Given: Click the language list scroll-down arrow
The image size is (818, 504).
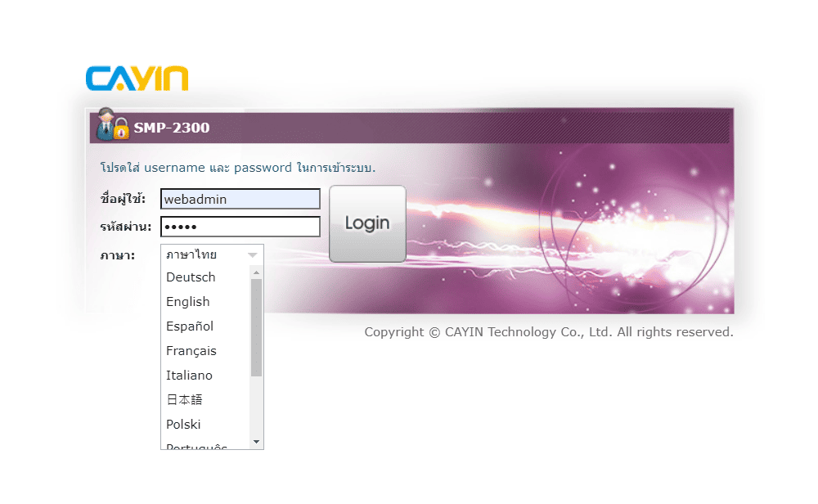Looking at the screenshot, I should pos(256,442).
